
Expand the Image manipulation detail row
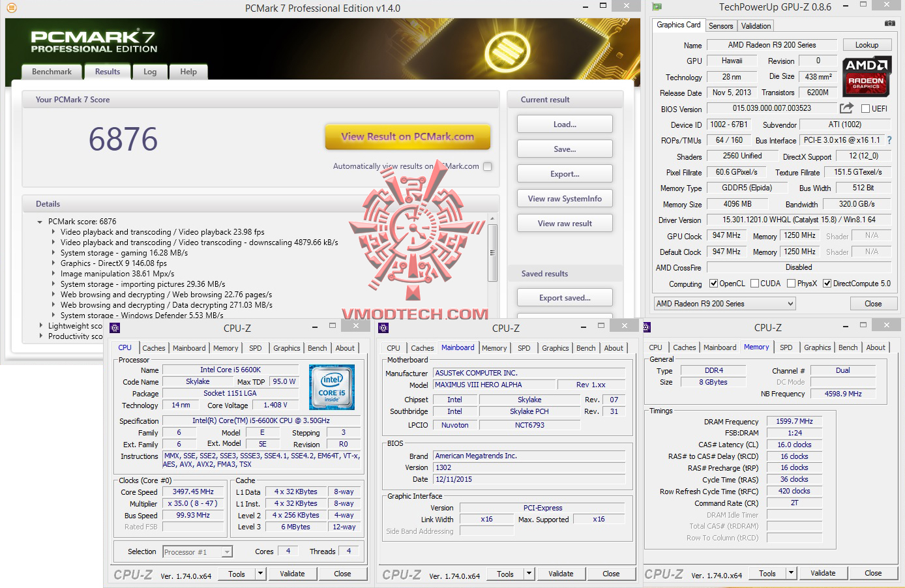53,274
